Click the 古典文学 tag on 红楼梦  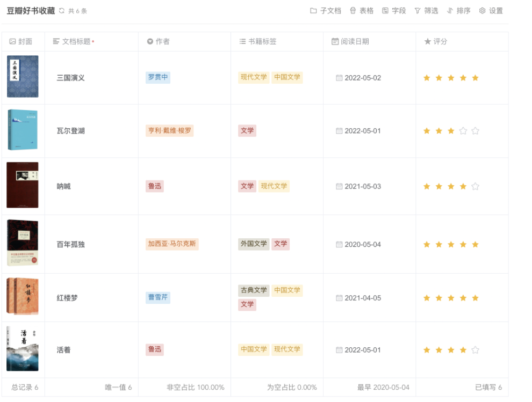[x=254, y=290]
